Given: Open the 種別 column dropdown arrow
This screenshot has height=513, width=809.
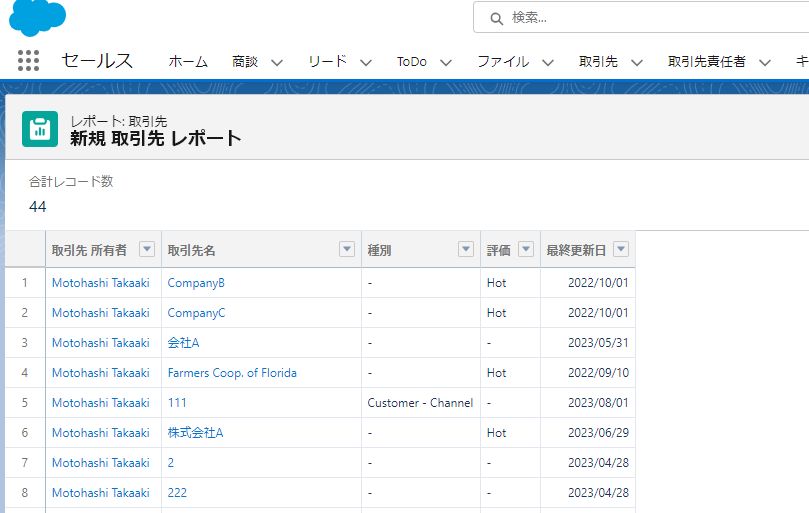Looking at the screenshot, I should (466, 249).
